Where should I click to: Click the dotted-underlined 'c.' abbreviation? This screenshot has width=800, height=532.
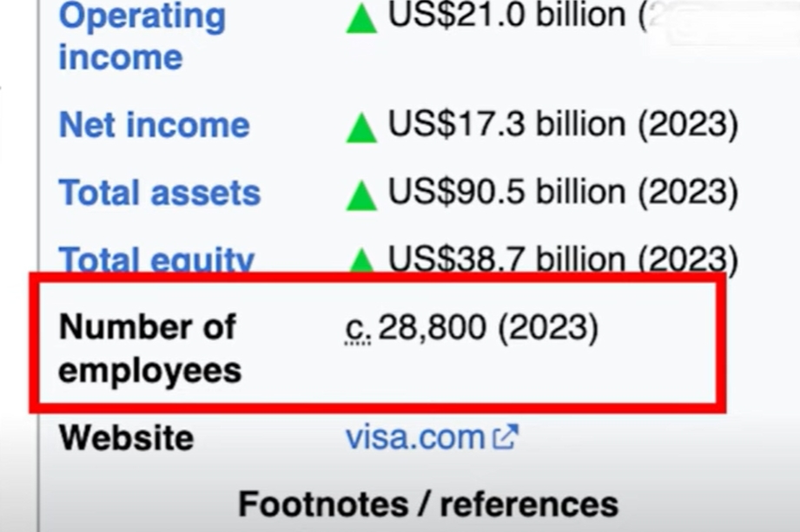point(358,329)
